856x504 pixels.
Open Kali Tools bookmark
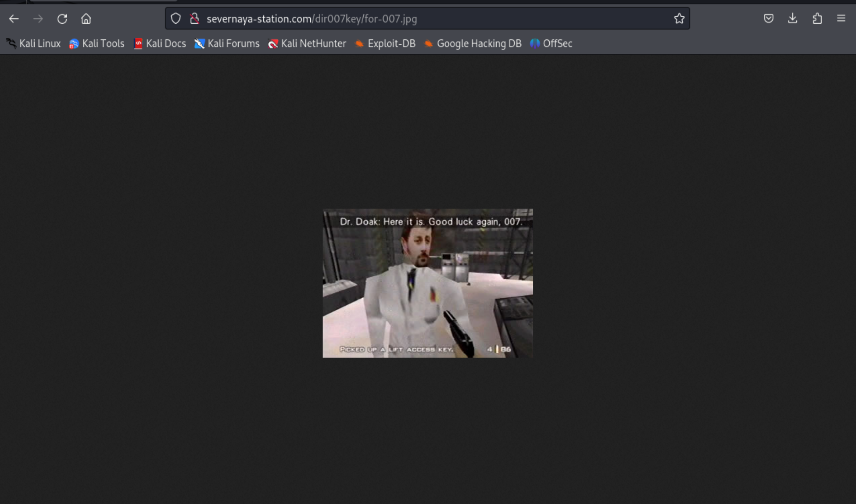click(x=97, y=43)
